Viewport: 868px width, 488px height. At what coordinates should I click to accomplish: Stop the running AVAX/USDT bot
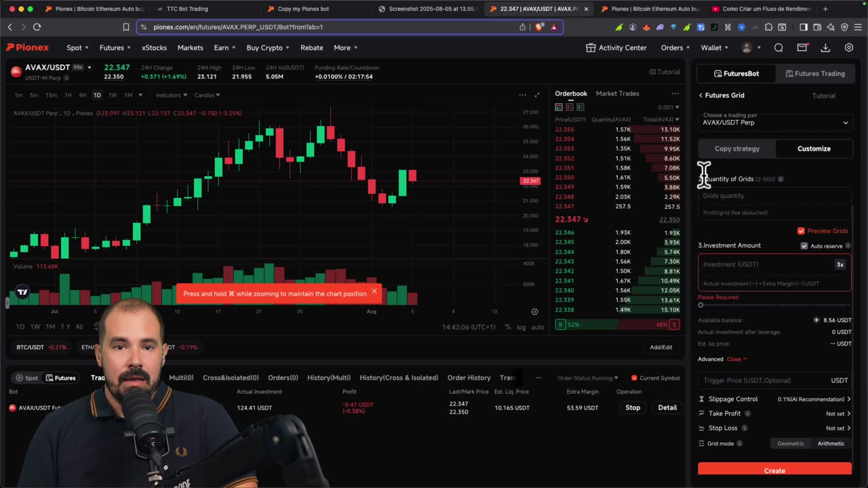[x=633, y=407]
